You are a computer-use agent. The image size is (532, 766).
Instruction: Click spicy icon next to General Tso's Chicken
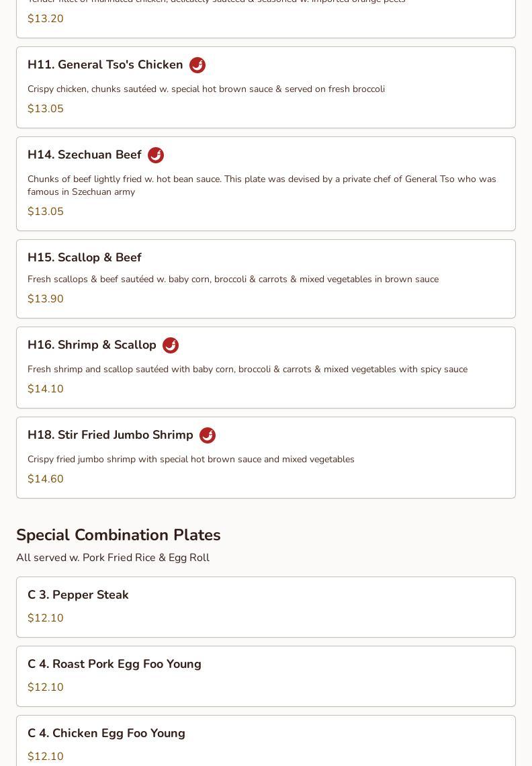[197, 65]
